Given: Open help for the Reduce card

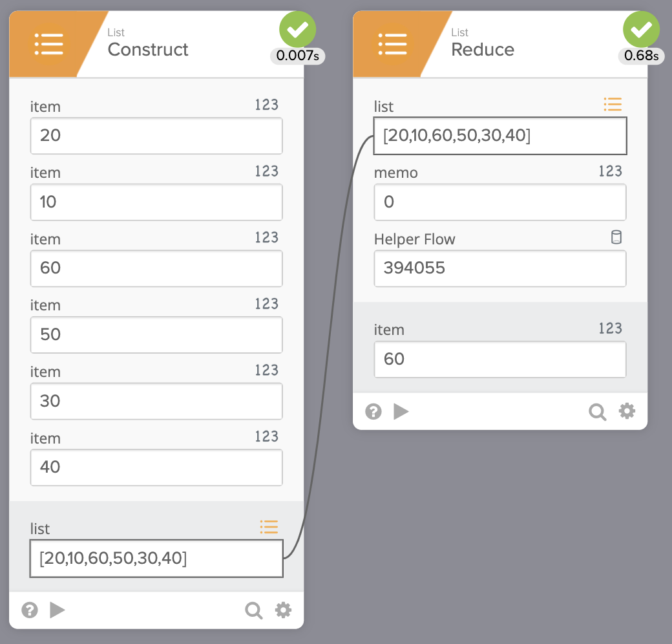Looking at the screenshot, I should tap(373, 411).
